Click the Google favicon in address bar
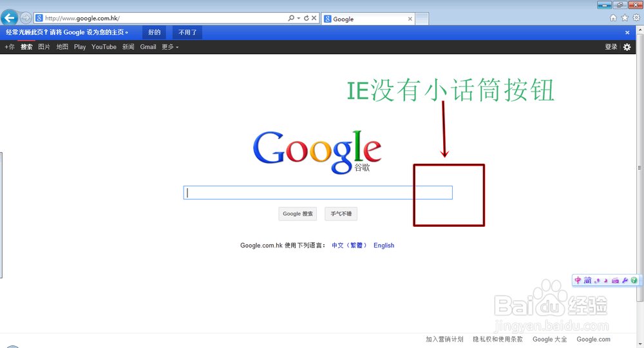The width and height of the screenshot is (644, 348). (39, 18)
